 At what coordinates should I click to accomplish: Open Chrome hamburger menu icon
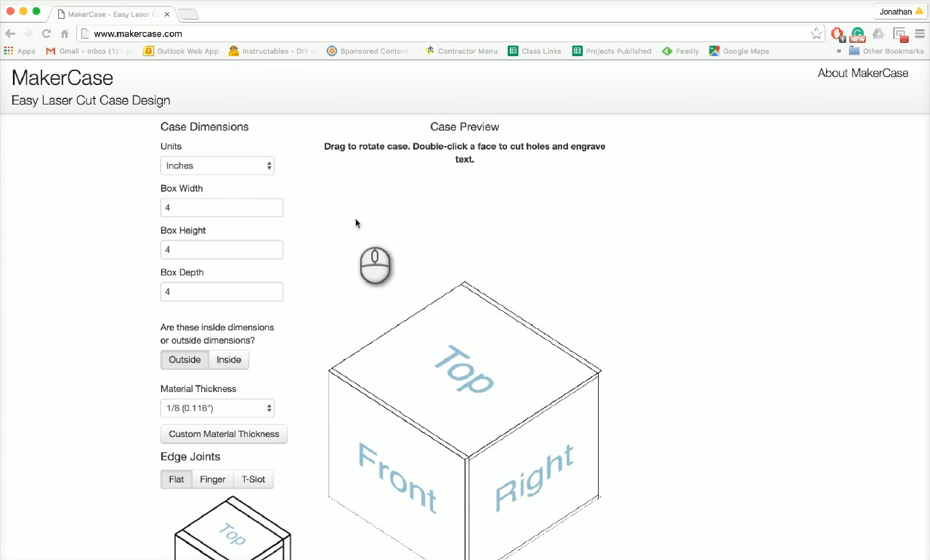[920, 34]
